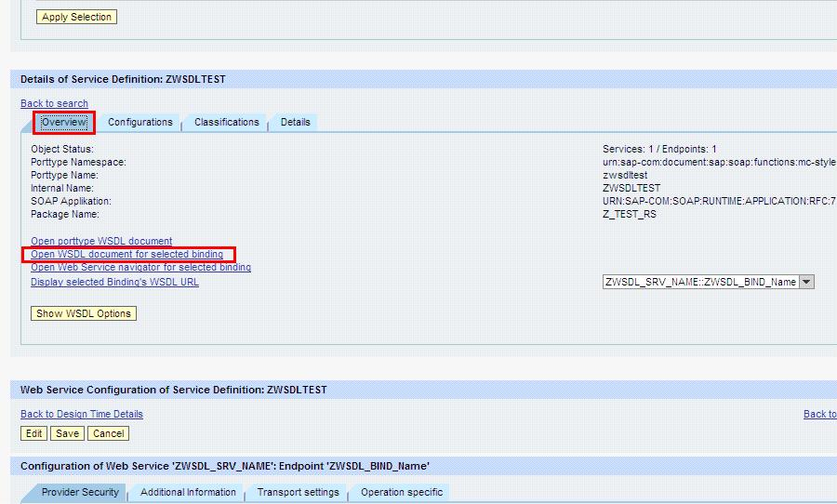Open the Additional Information tab
This screenshot has width=837, height=504.
click(x=188, y=492)
